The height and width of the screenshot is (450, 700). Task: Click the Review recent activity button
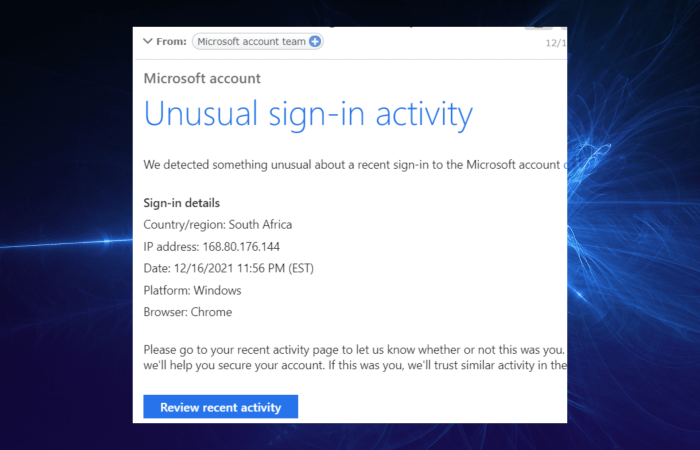click(x=221, y=407)
